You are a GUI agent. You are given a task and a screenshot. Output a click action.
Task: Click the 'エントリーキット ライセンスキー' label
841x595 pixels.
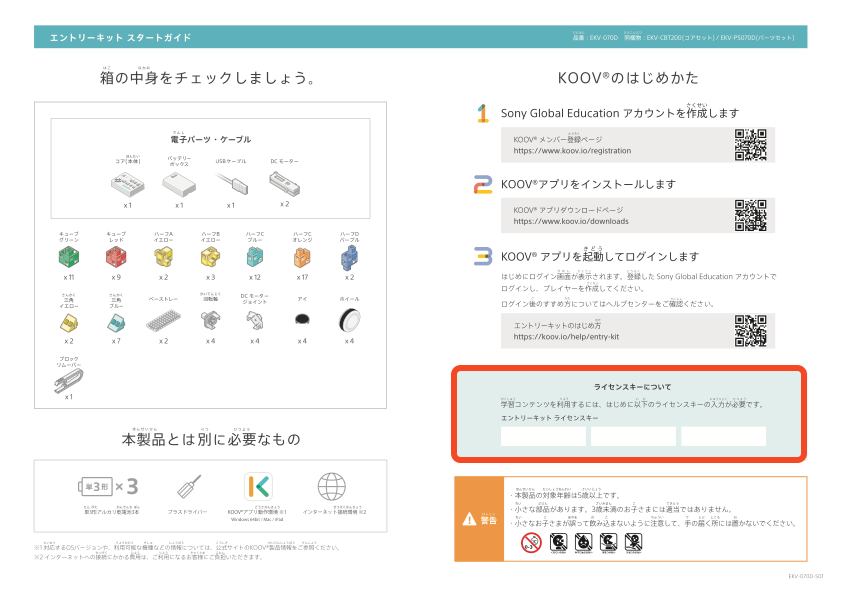550,418
